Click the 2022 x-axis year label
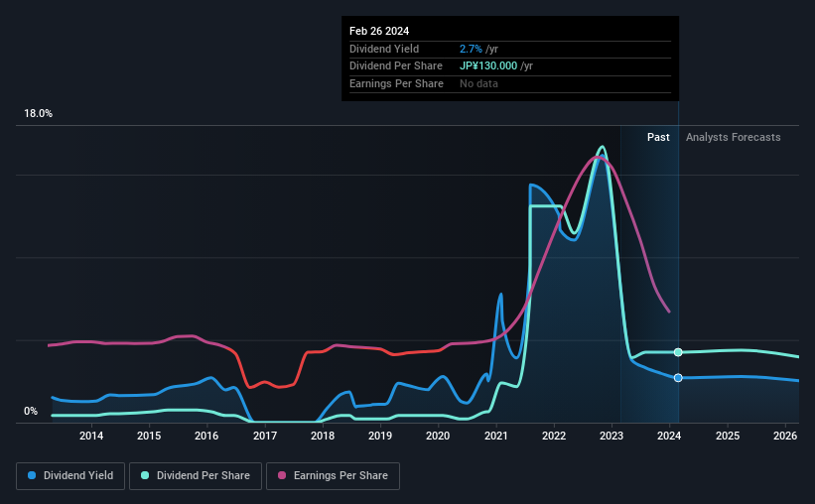Image resolution: width=815 pixels, height=504 pixels. [554, 436]
